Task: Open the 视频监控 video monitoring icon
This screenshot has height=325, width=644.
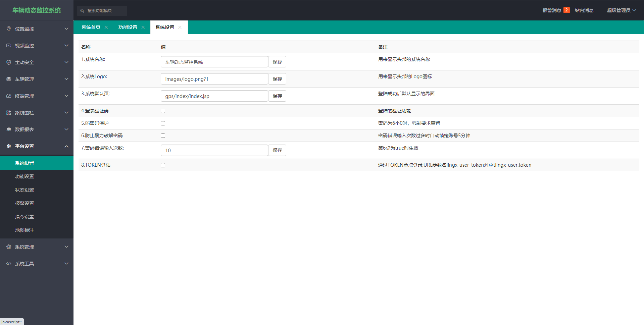Action: 8,45
